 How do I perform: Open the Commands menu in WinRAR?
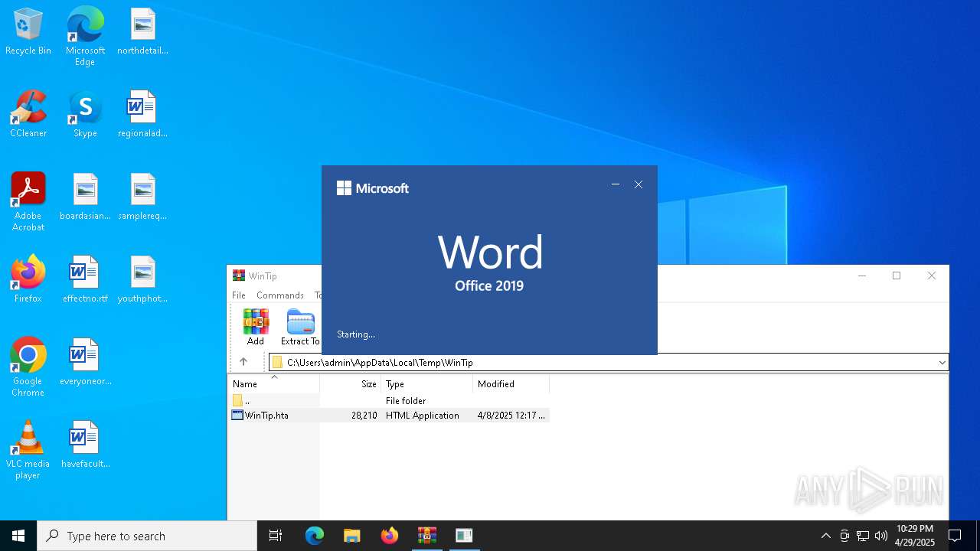tap(280, 295)
